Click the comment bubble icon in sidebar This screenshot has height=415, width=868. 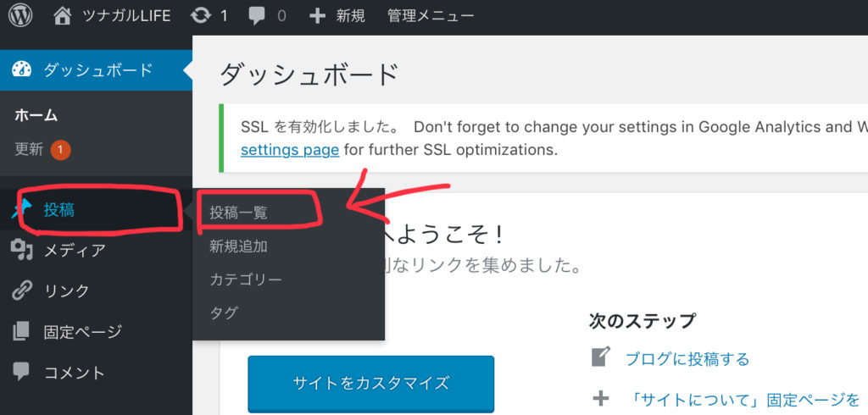21,371
